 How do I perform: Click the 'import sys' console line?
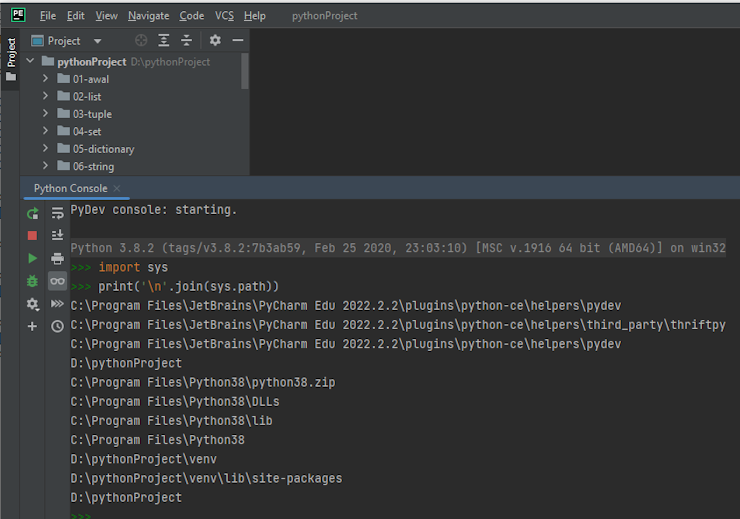pos(133,268)
